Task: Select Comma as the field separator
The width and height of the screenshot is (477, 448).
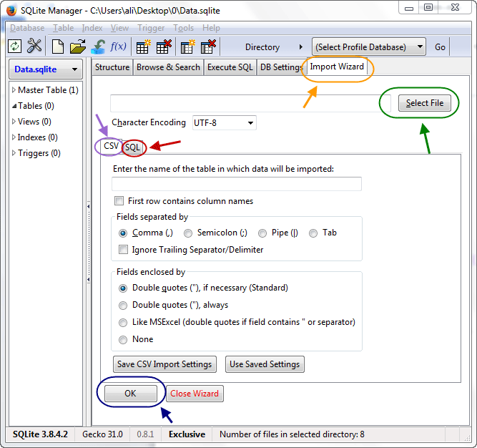Action: 123,233
